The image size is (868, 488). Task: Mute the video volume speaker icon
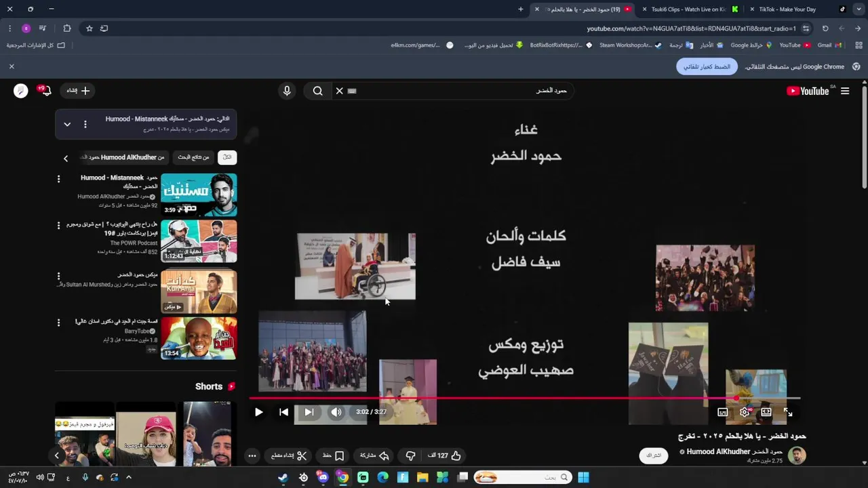pyautogui.click(x=336, y=412)
